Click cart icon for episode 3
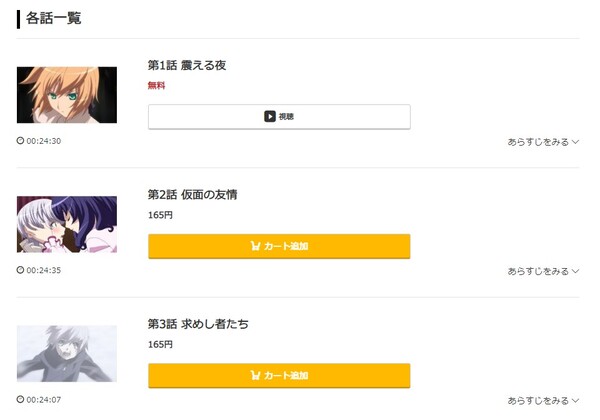 click(255, 376)
